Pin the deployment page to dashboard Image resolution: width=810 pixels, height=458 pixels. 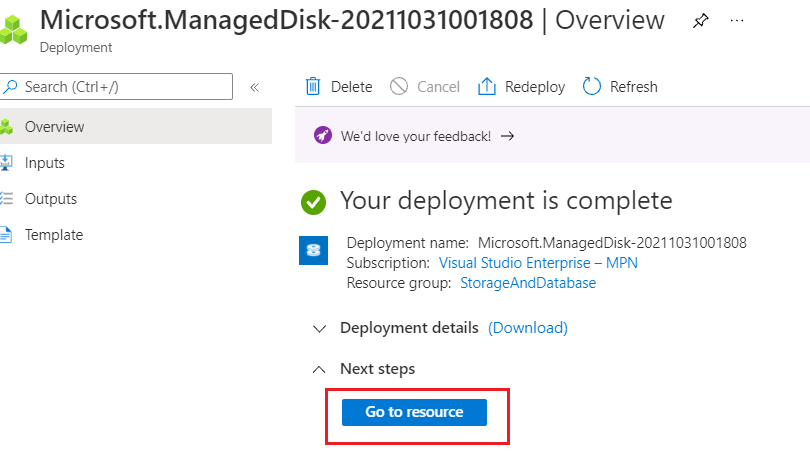click(x=700, y=21)
